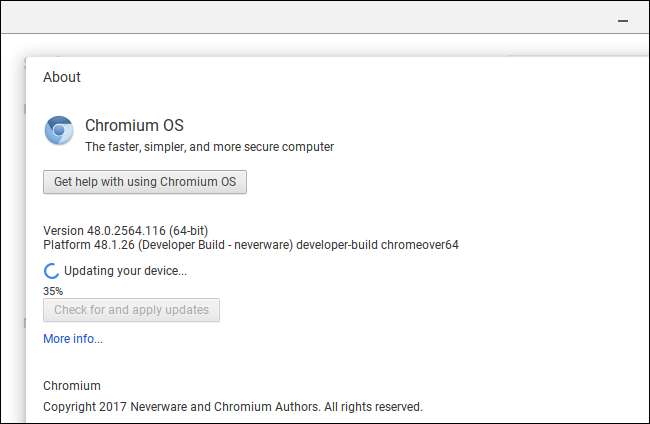650x424 pixels.
Task: Click the "Updating your device..." status text
Action: (125, 271)
